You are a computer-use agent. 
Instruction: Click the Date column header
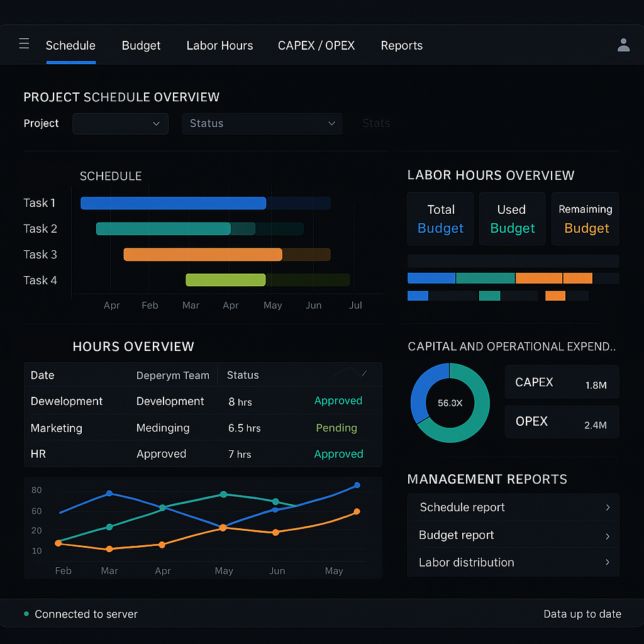tap(42, 375)
